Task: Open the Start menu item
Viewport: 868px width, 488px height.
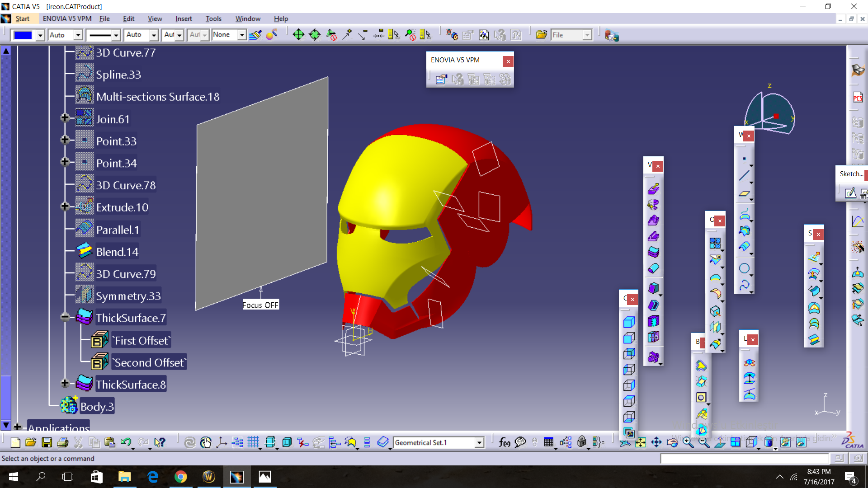Action: (x=22, y=19)
